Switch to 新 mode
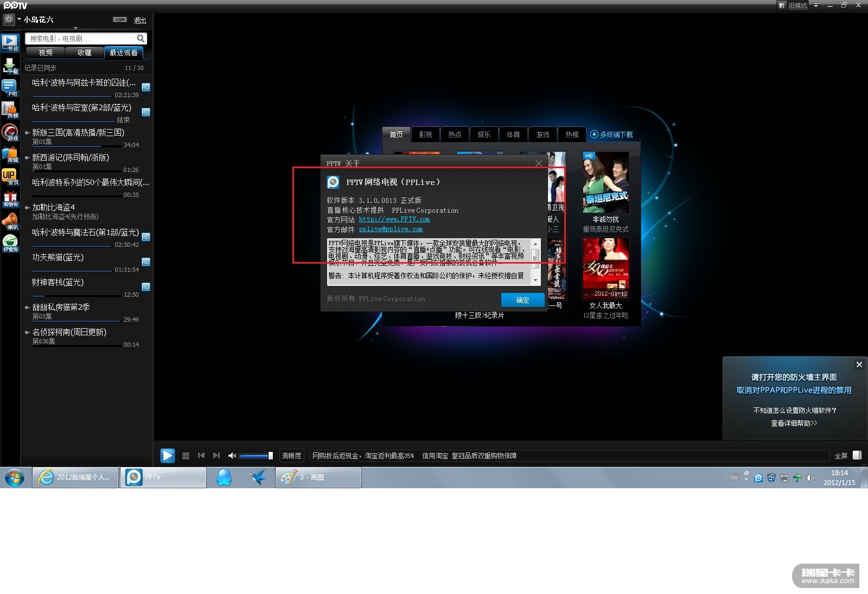 [781, 5]
